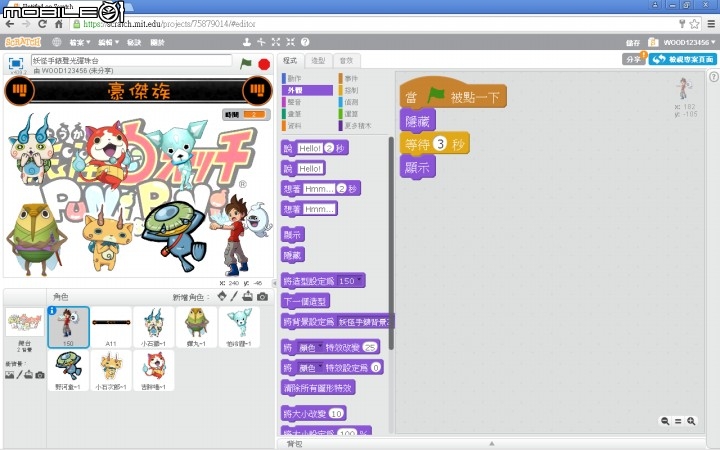Open info button on sprite 150

(52, 311)
